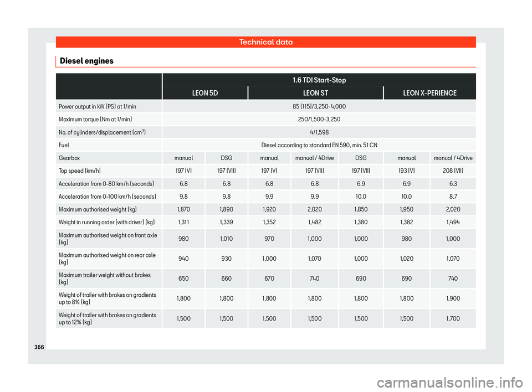
Task: Click the rear axle value "930"
Action: [x=226, y=259]
